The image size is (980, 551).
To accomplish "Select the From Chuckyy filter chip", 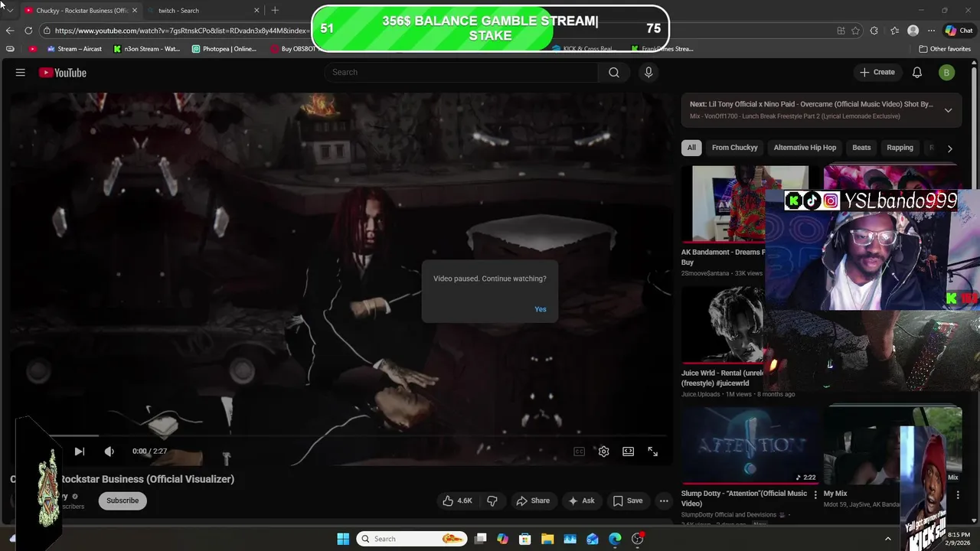I will pyautogui.click(x=734, y=148).
